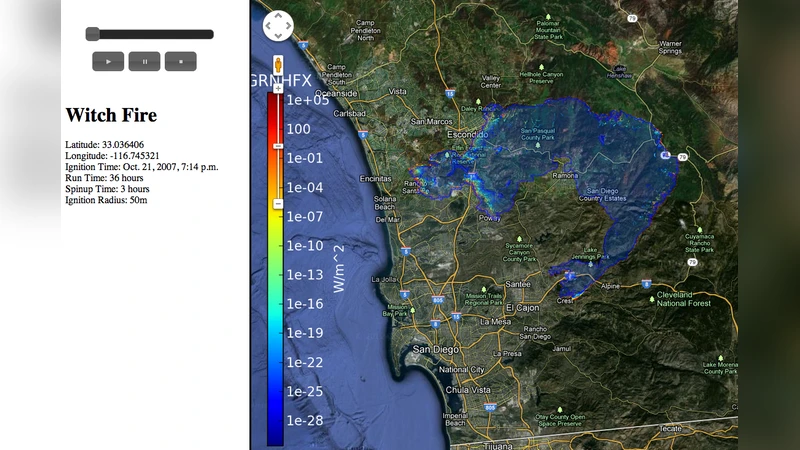Pan the map up with arrow control
This screenshot has width=800, height=450.
[x=277, y=15]
